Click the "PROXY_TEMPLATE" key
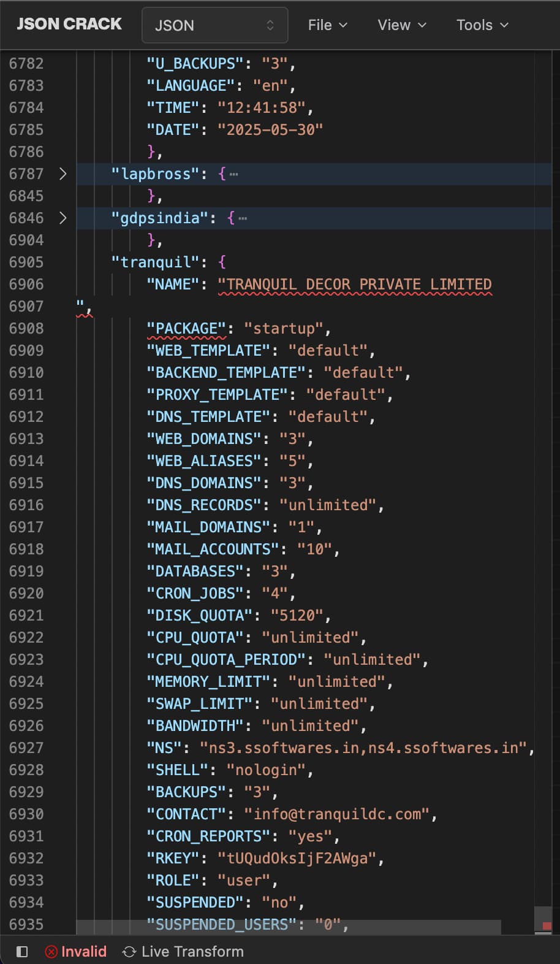Image resolution: width=560 pixels, height=964 pixels. pos(218,394)
